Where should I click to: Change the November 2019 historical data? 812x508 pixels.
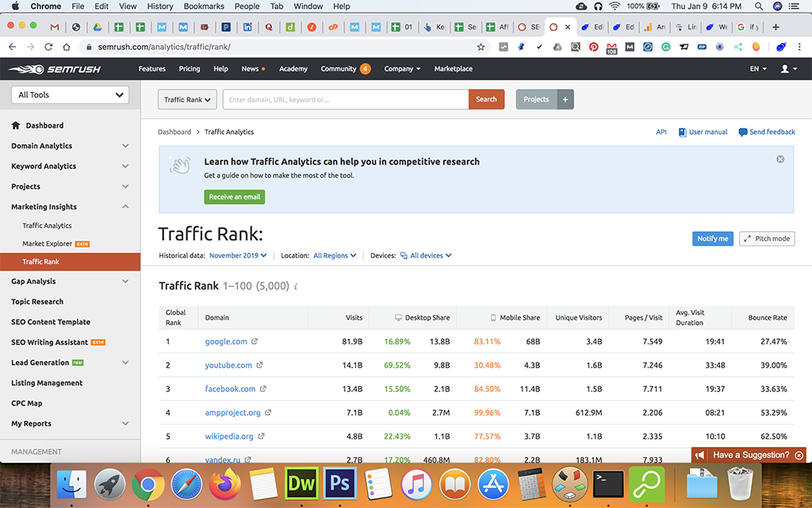point(238,256)
